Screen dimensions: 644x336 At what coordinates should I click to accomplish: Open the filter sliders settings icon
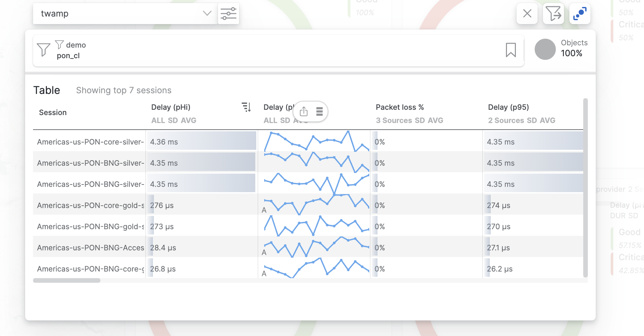(229, 14)
